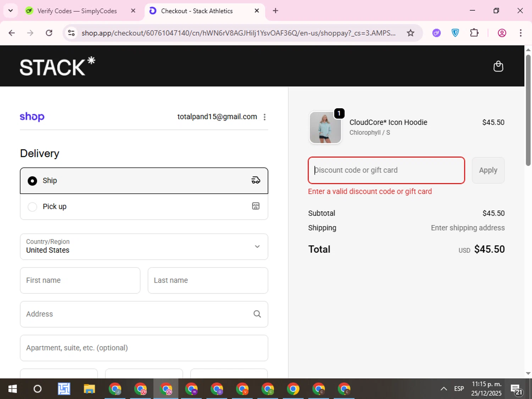Image resolution: width=532 pixels, height=399 pixels.
Task: Click the invalid discount code error message
Action: tap(370, 192)
